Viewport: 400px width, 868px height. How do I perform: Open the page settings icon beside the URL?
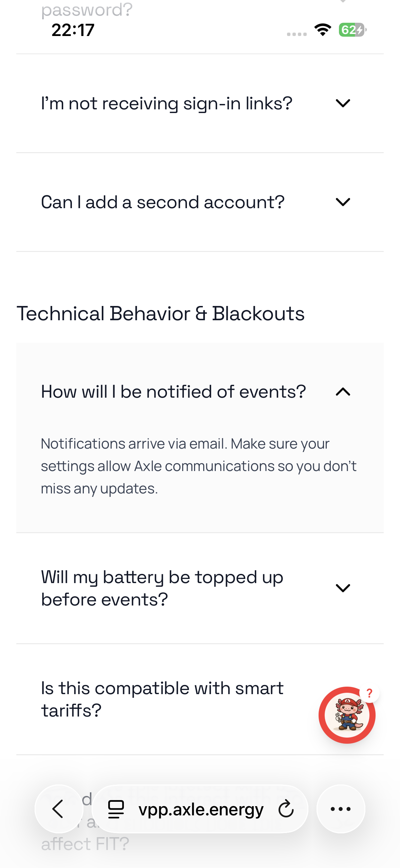point(116,809)
